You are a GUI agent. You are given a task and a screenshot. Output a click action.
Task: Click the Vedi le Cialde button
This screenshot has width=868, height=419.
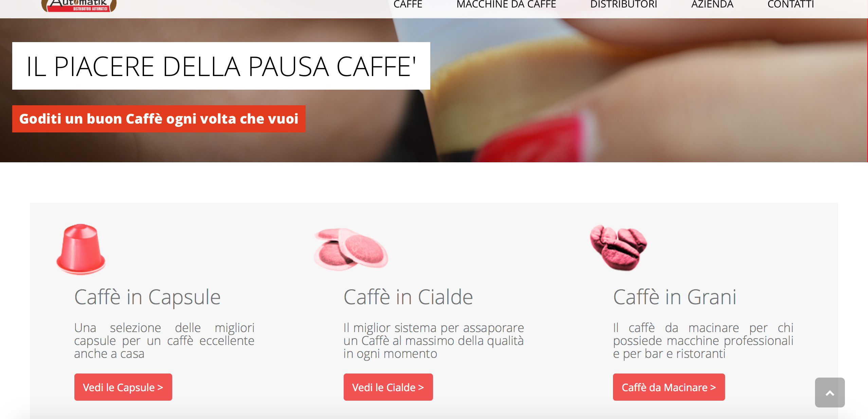(388, 387)
